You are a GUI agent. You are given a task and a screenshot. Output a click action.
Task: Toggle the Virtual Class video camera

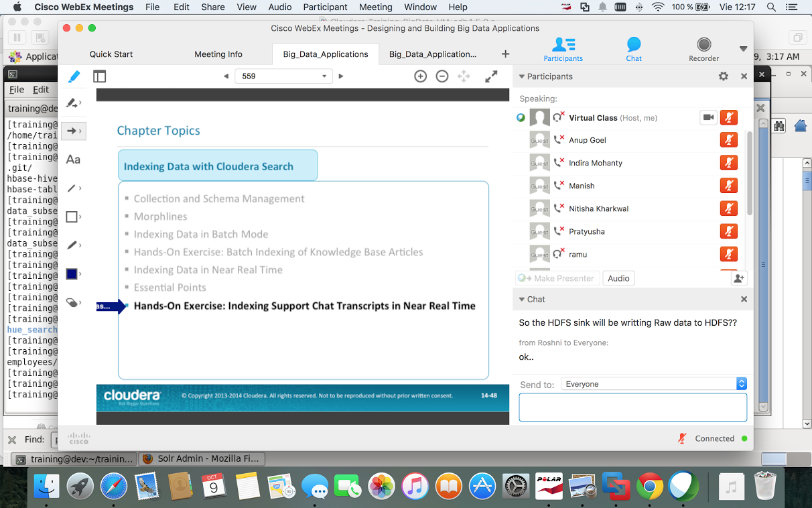coord(708,117)
